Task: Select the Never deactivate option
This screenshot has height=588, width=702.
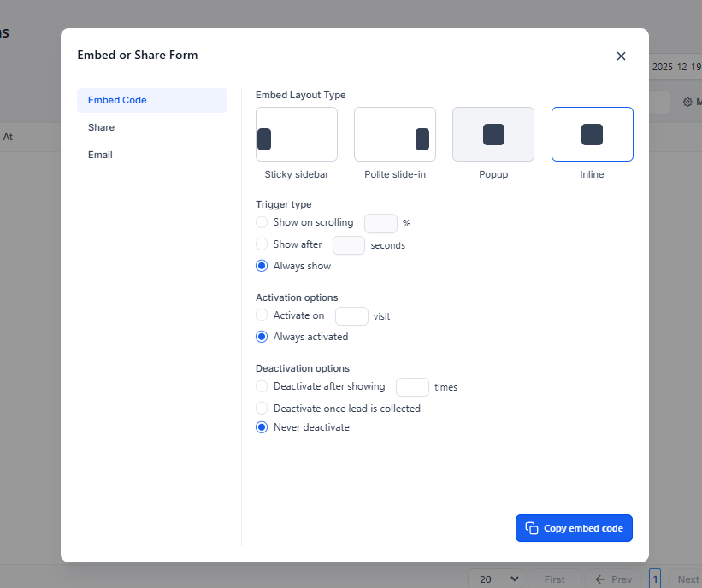Action: tap(262, 427)
